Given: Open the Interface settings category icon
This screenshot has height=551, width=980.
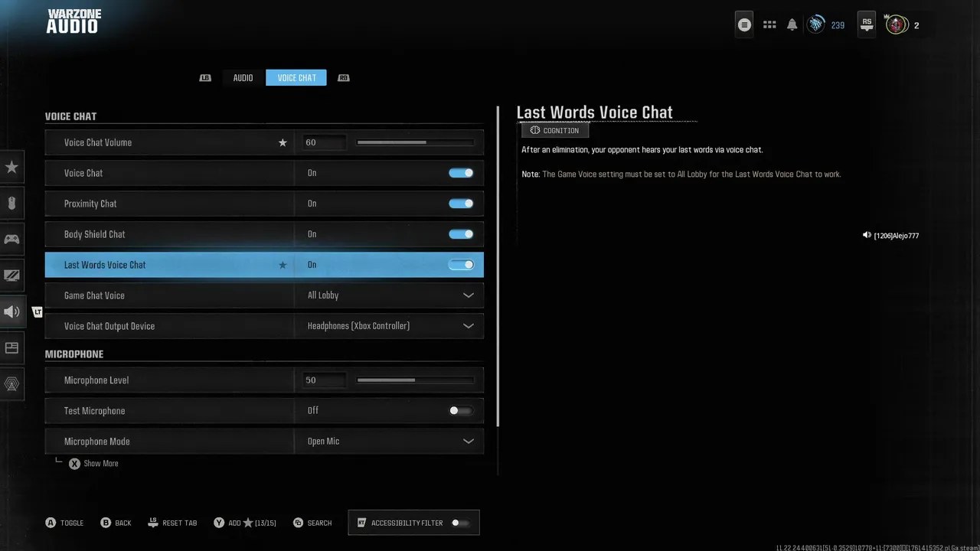Looking at the screenshot, I should pyautogui.click(x=12, y=347).
